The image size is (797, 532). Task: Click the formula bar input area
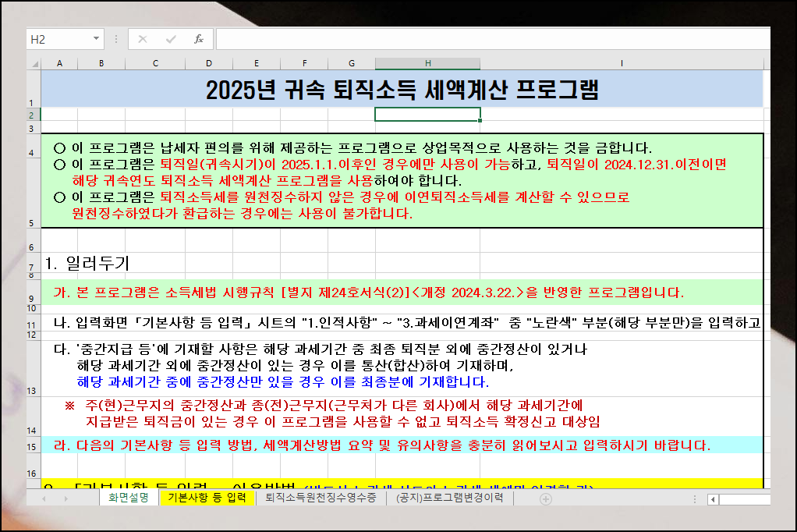pos(493,39)
